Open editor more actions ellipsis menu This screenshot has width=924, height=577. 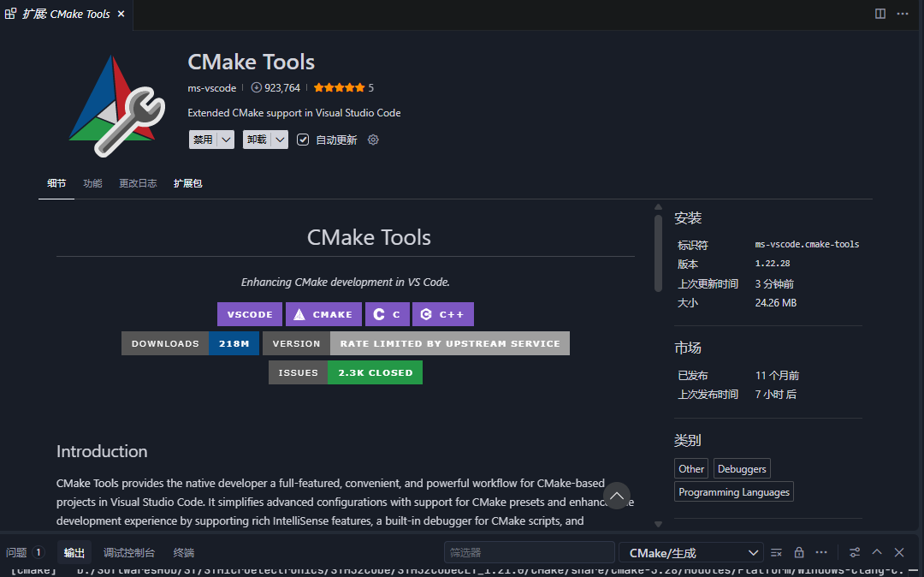903,14
